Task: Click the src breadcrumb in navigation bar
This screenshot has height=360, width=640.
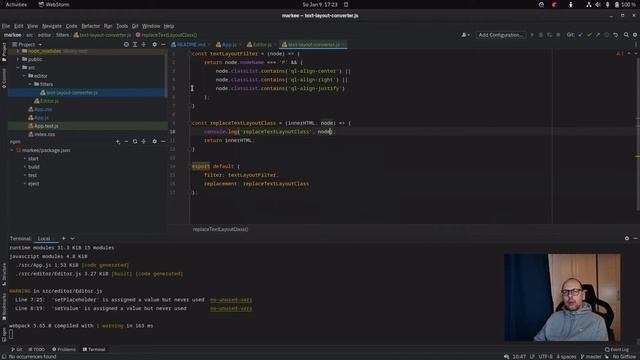Action: point(29,35)
